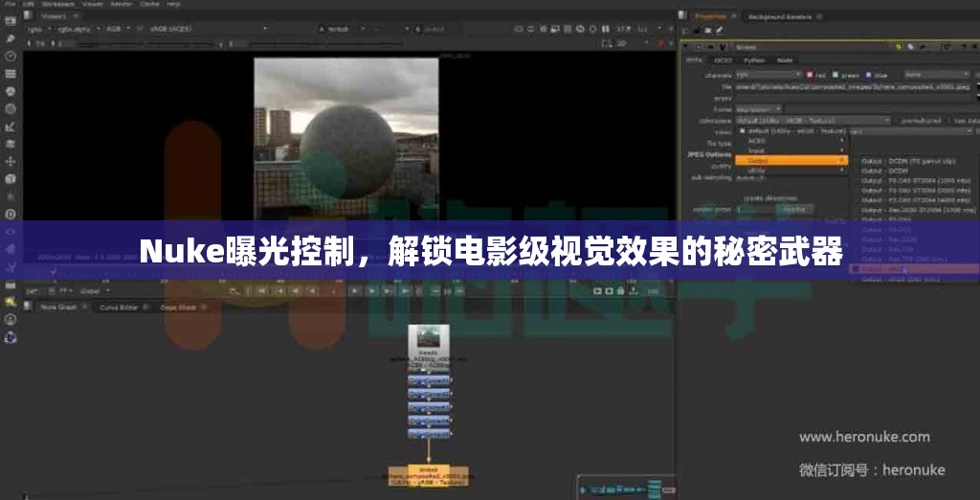This screenshot has width=980, height=500.
Task: Click the red proxy icon in Viewer toolbar
Action: [660, 43]
